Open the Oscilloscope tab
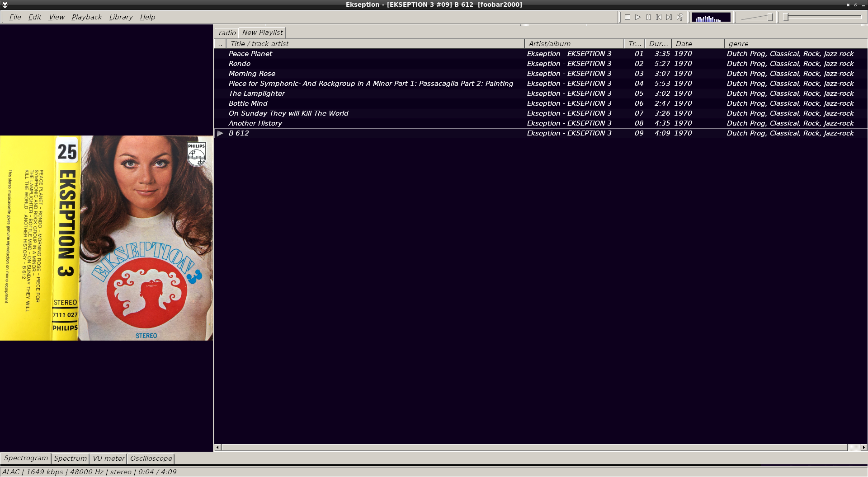This screenshot has height=477, width=868. tap(151, 458)
